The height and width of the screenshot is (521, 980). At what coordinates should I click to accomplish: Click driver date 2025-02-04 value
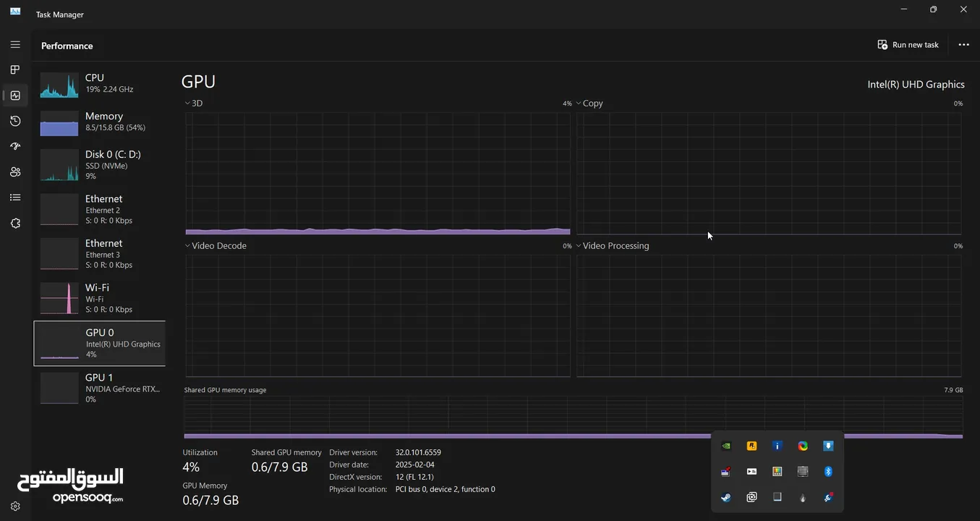point(414,465)
